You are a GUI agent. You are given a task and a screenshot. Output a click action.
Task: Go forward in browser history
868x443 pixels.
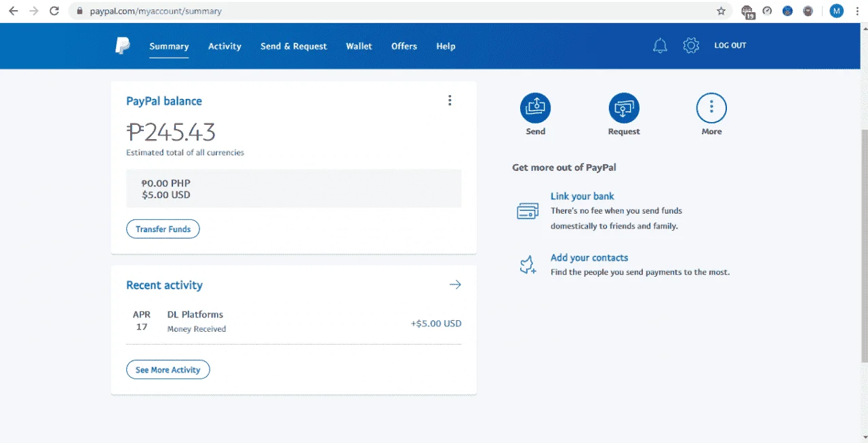(34, 11)
